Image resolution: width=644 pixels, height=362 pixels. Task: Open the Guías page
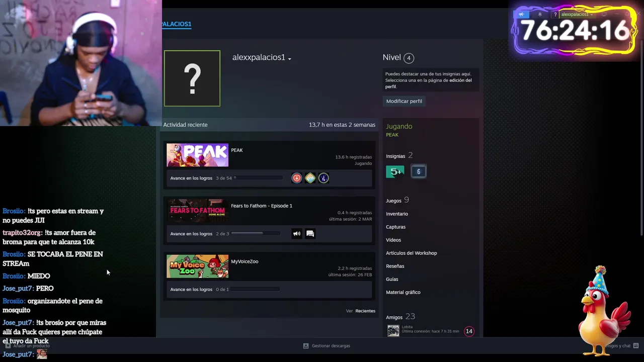tap(392, 279)
